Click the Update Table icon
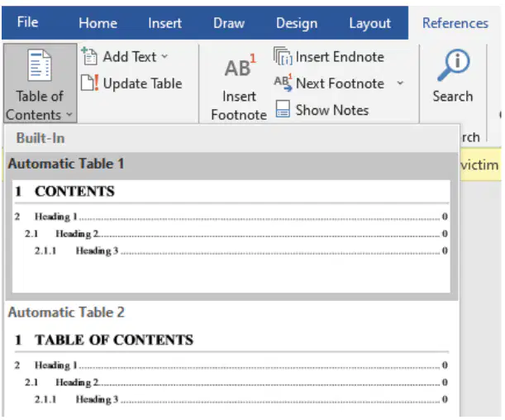505x420 pixels. coord(90,83)
